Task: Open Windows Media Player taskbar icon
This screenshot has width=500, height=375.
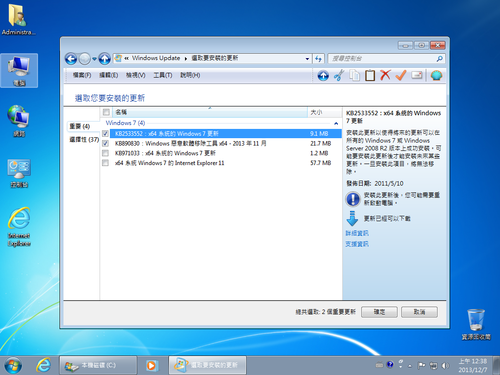Action: (151, 365)
